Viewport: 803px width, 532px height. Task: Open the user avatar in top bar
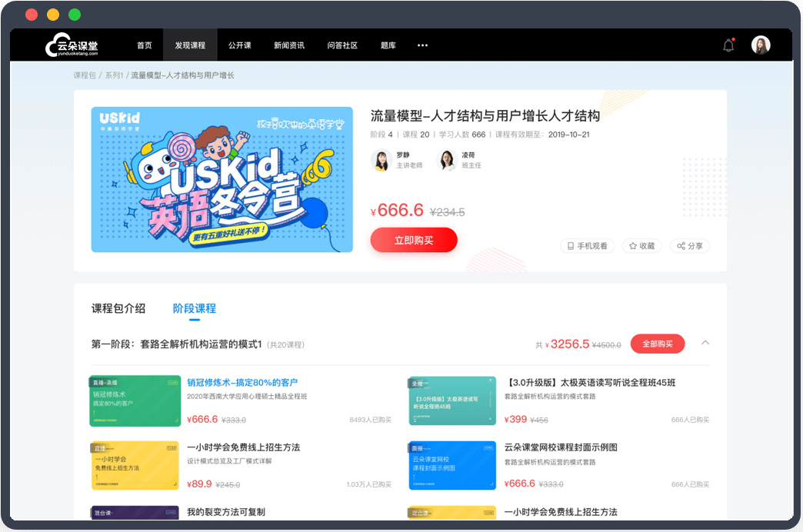coord(761,45)
